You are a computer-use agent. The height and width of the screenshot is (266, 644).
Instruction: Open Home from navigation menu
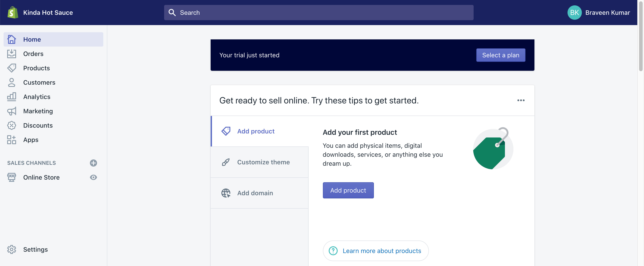(x=32, y=39)
